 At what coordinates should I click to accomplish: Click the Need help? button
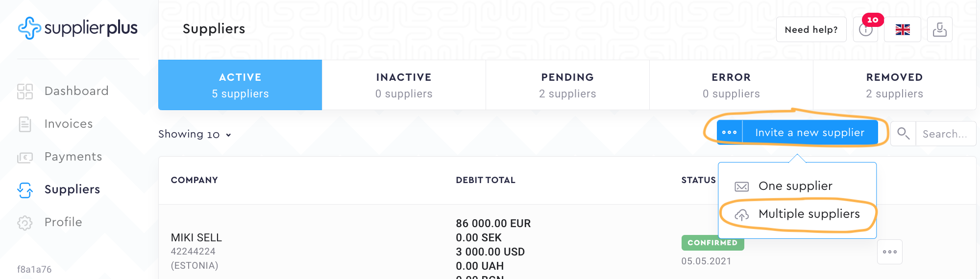click(811, 29)
